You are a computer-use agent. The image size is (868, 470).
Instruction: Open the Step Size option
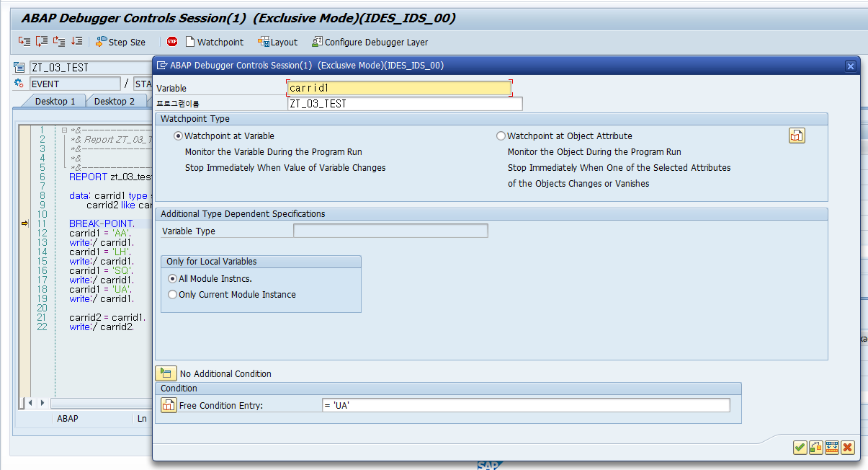pos(121,42)
